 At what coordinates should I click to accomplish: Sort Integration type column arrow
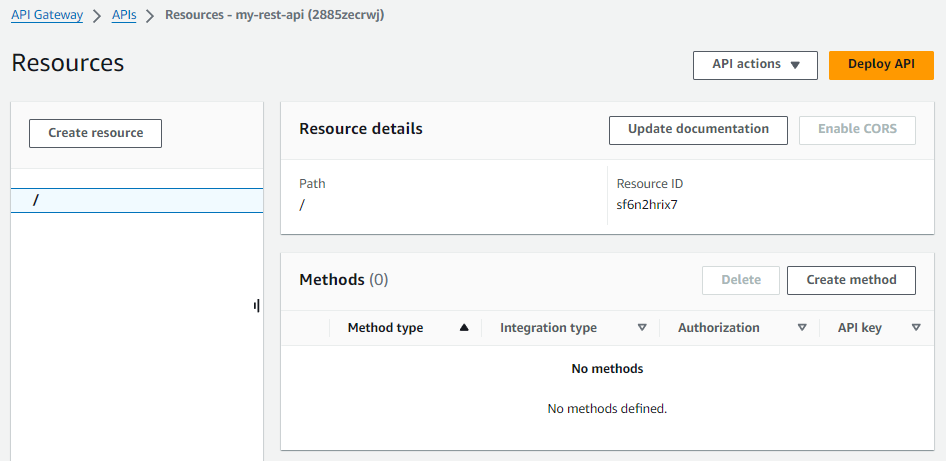click(x=642, y=328)
